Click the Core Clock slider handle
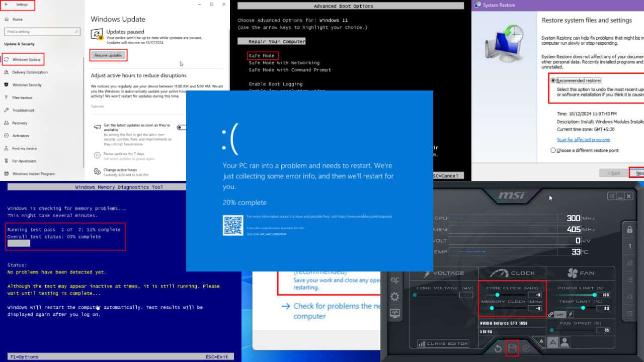Viewport: 644px width, 362px height. point(498,295)
